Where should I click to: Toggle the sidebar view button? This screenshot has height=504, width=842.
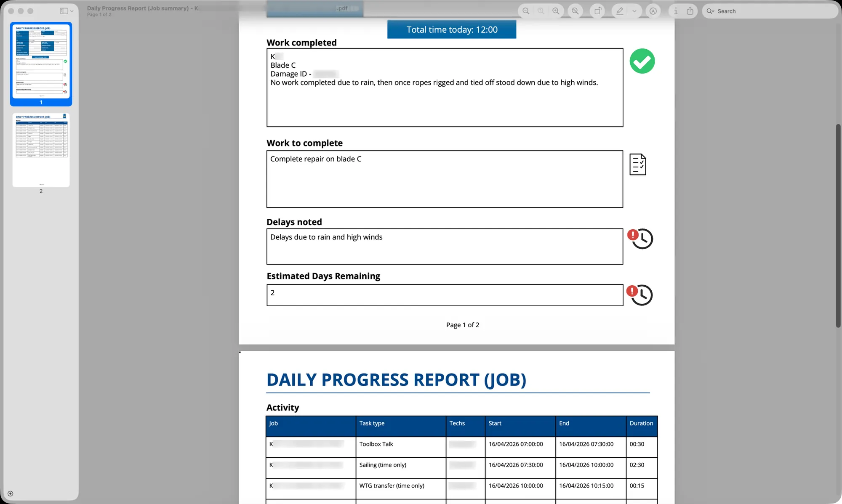click(x=64, y=11)
